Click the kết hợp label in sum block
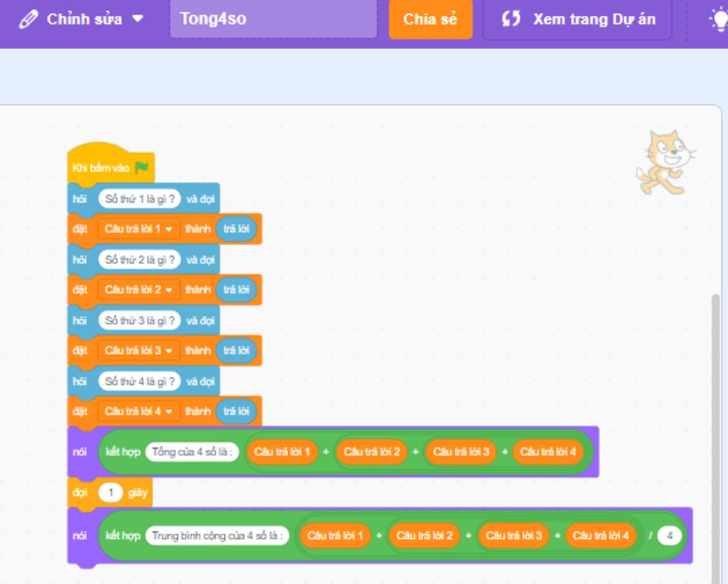The image size is (728, 584). [x=122, y=452]
